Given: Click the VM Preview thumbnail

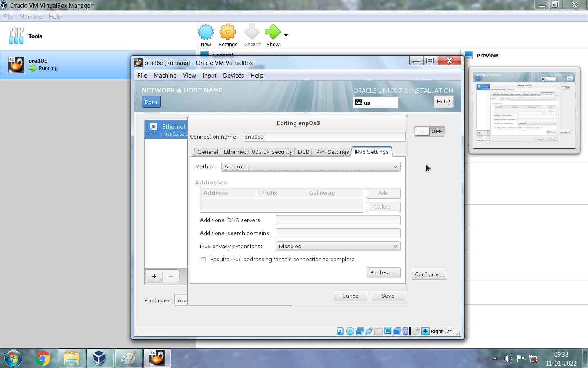Looking at the screenshot, I should click(x=524, y=110).
